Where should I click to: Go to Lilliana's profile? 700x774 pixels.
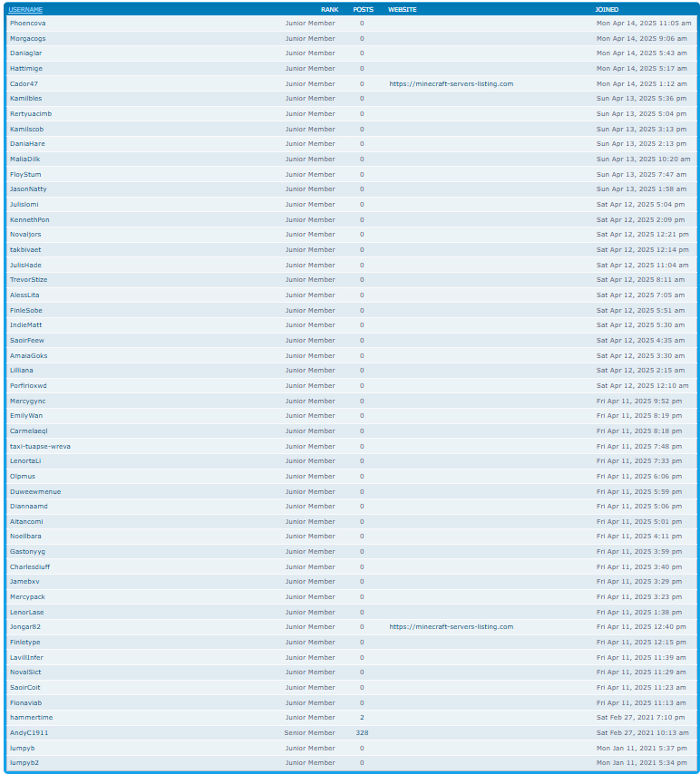[22, 371]
